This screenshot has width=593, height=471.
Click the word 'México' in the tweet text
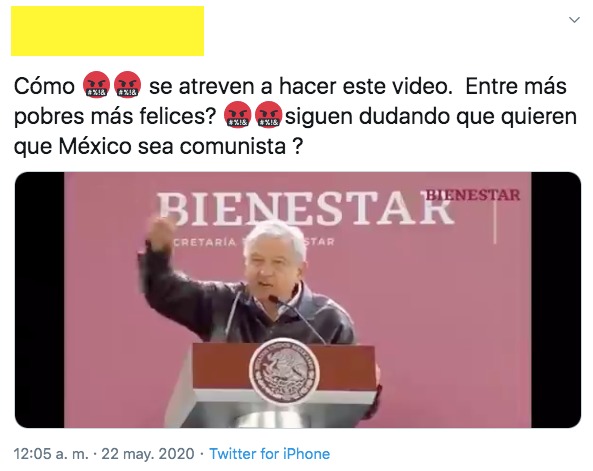coord(95,146)
